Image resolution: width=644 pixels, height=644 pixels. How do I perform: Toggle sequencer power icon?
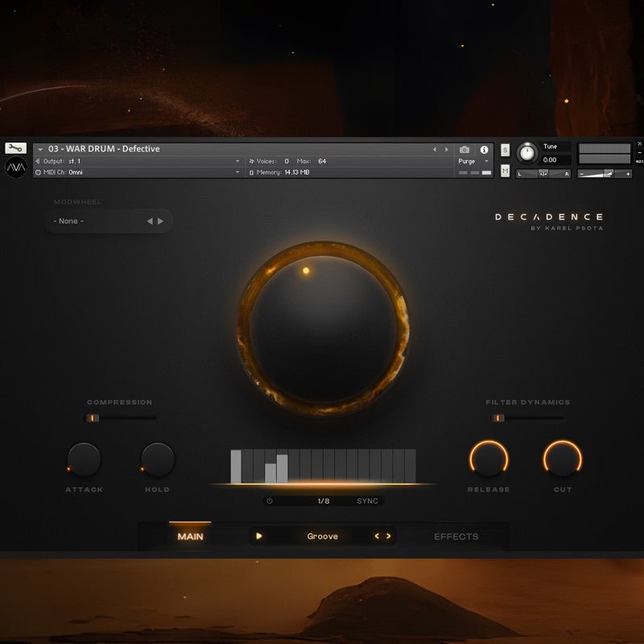(270, 501)
